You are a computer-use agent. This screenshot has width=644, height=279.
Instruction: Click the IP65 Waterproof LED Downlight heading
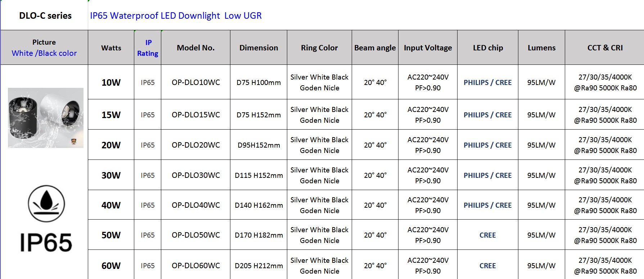point(176,15)
